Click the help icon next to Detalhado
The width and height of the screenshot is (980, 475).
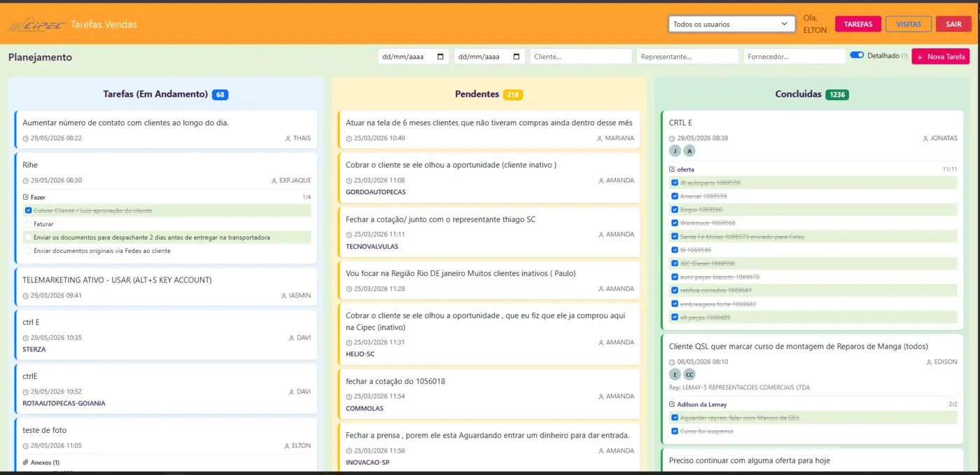tap(904, 56)
